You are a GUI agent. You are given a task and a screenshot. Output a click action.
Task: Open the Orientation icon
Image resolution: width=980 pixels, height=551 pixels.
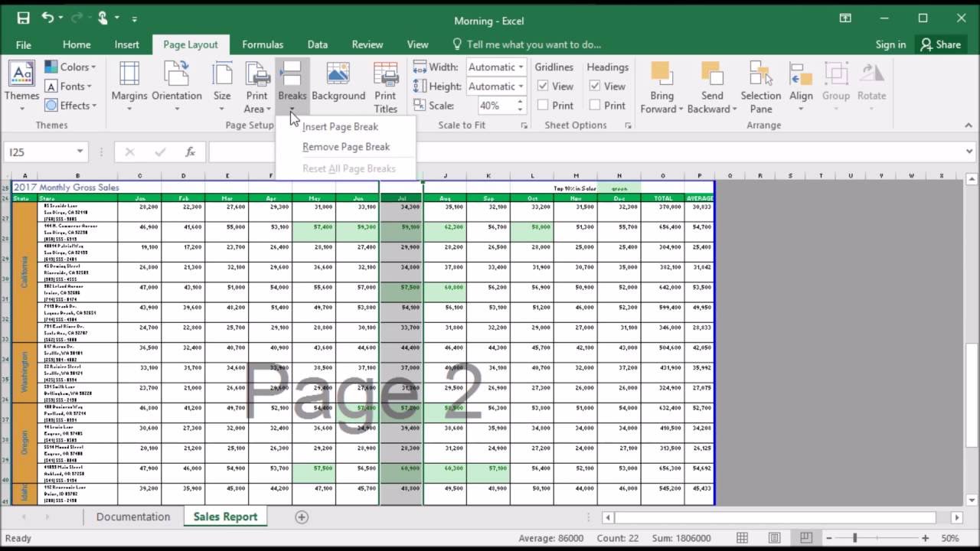coord(177,74)
